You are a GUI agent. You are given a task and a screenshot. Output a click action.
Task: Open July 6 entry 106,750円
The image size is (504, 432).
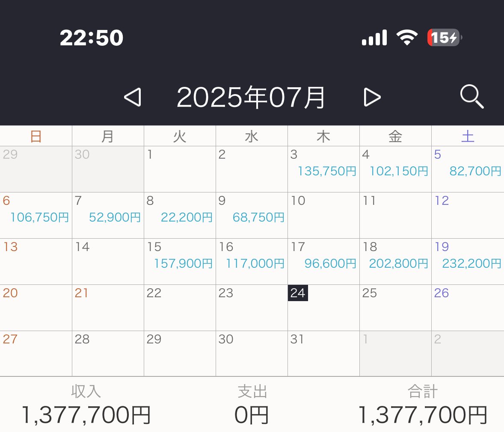click(x=36, y=215)
